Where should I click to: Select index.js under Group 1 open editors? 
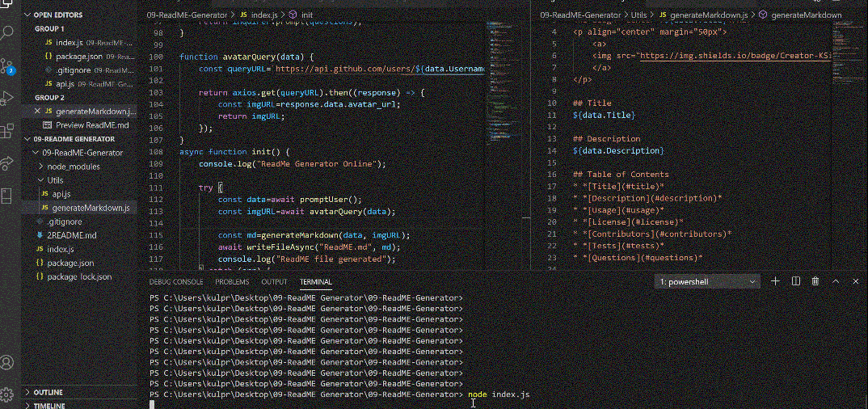79,43
